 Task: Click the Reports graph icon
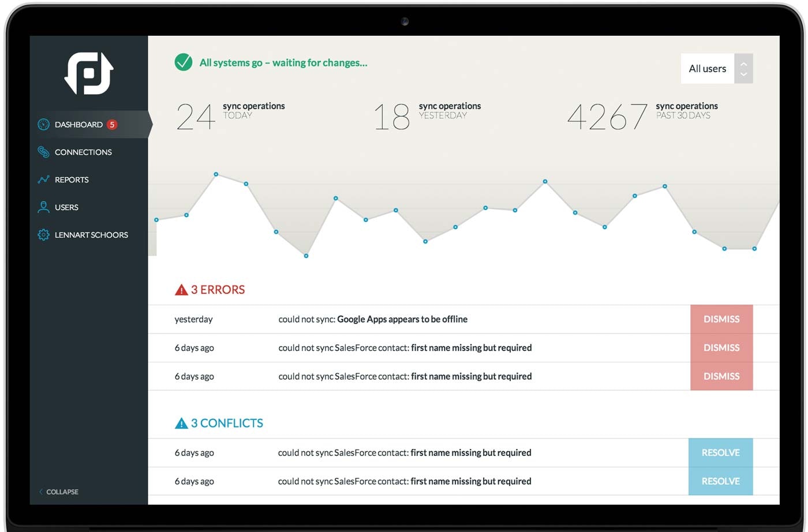coord(43,179)
